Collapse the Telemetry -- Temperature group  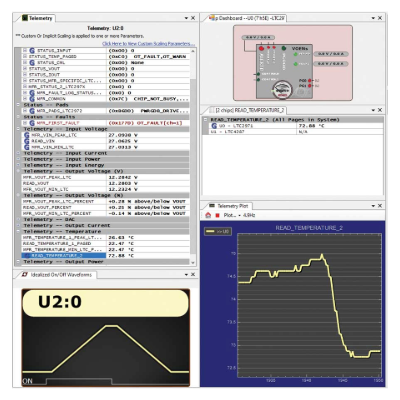click(x=18, y=232)
